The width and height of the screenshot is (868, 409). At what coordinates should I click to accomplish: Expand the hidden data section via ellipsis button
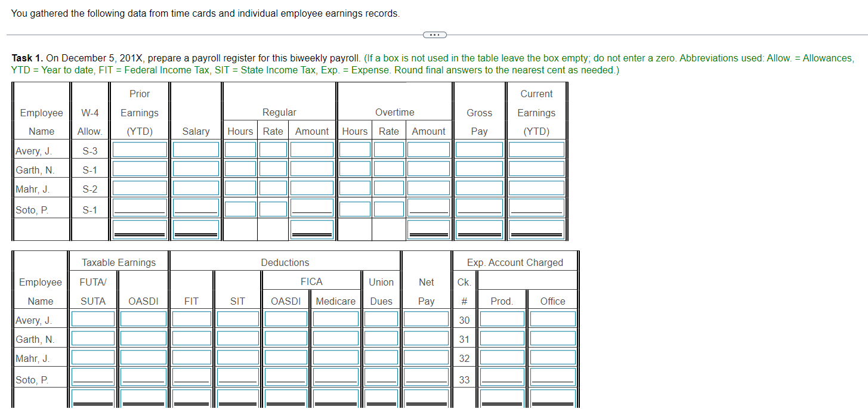[434, 35]
